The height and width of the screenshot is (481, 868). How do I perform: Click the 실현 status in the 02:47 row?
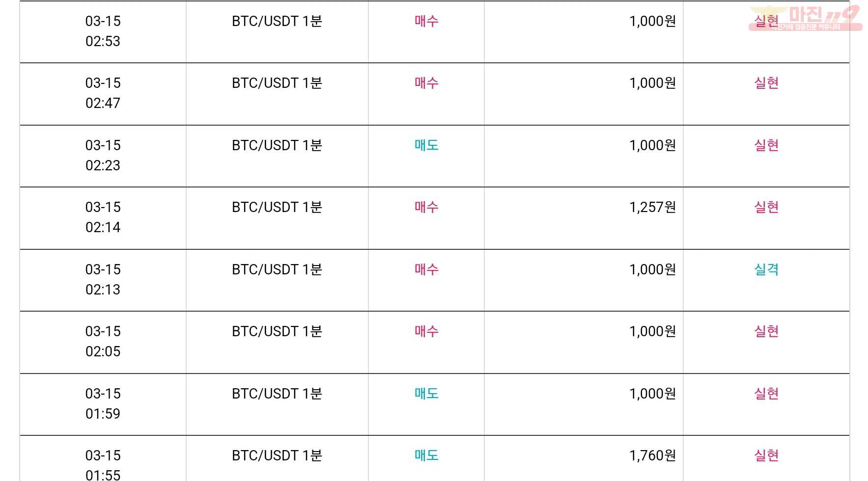pos(766,83)
